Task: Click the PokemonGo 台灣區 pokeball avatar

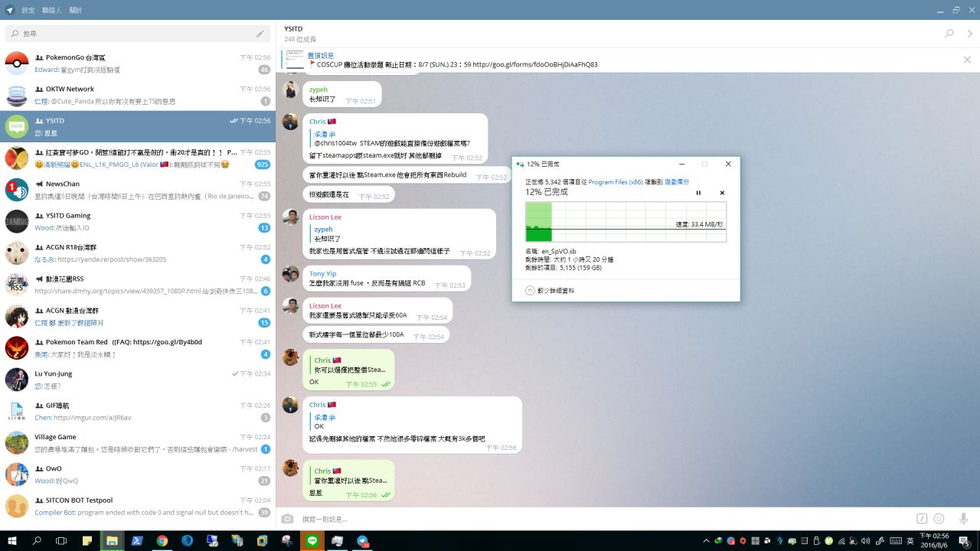Action: click(17, 64)
